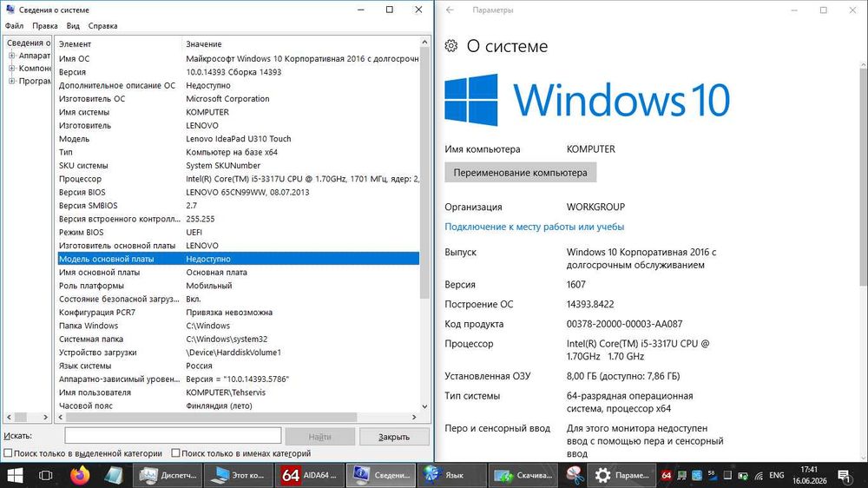
Task: Click the gear icon next to О системе
Action: point(451,46)
